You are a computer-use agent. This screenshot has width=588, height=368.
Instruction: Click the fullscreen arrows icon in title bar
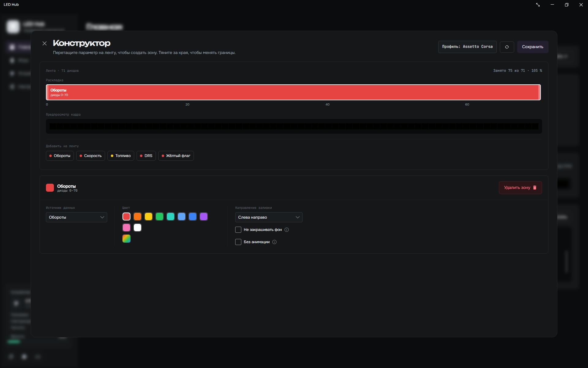click(x=538, y=5)
